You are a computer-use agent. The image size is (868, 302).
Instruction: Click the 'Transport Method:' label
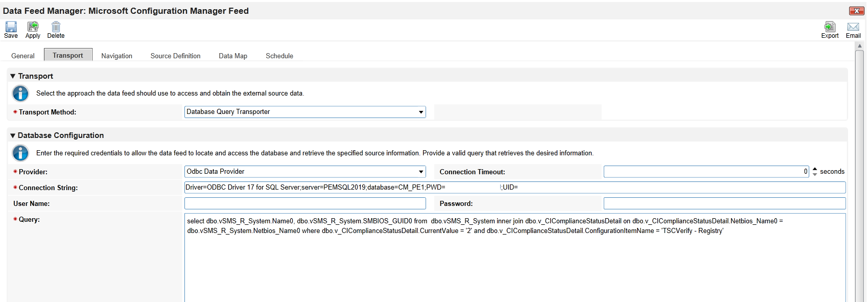pyautogui.click(x=47, y=112)
